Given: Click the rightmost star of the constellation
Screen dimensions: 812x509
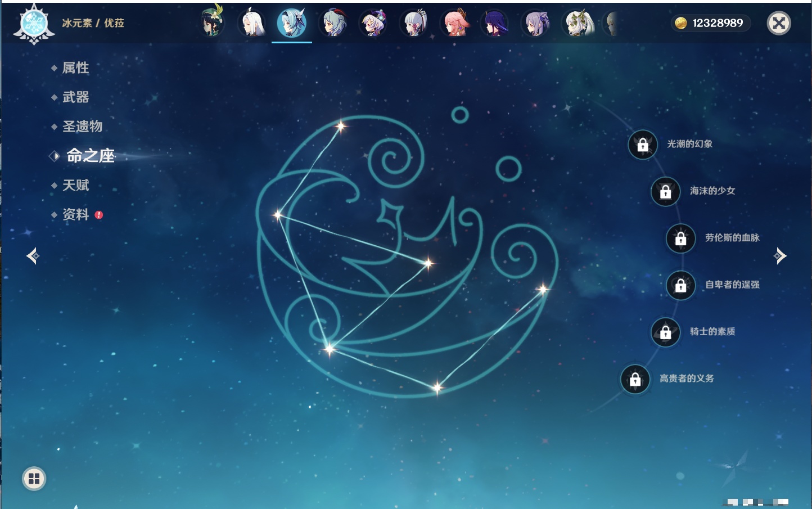Looking at the screenshot, I should pyautogui.click(x=543, y=290).
